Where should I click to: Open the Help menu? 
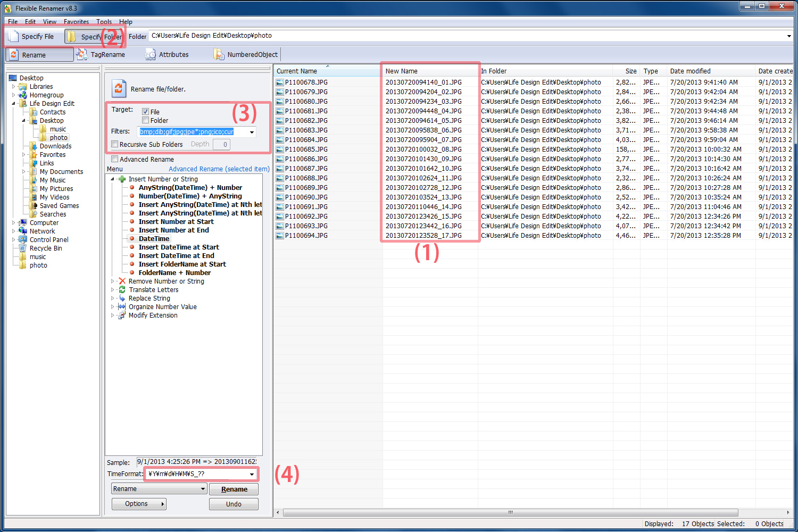[x=126, y=22]
